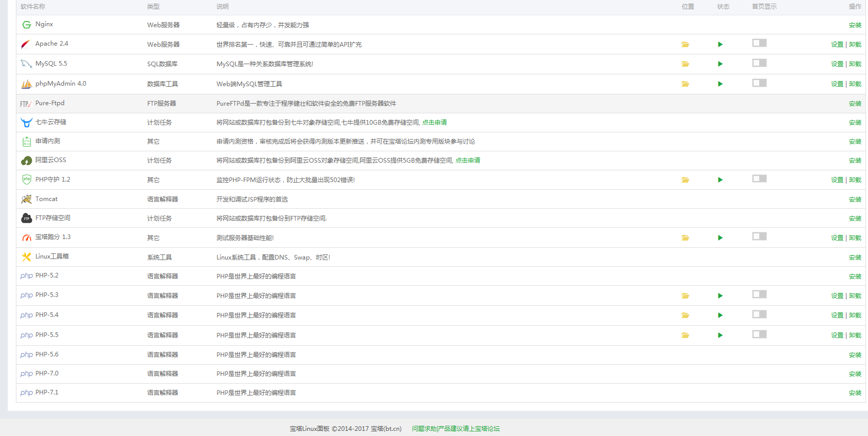The width and height of the screenshot is (868, 436).
Task: Toggle homepage display for Apache 2.4
Action: 760,43
